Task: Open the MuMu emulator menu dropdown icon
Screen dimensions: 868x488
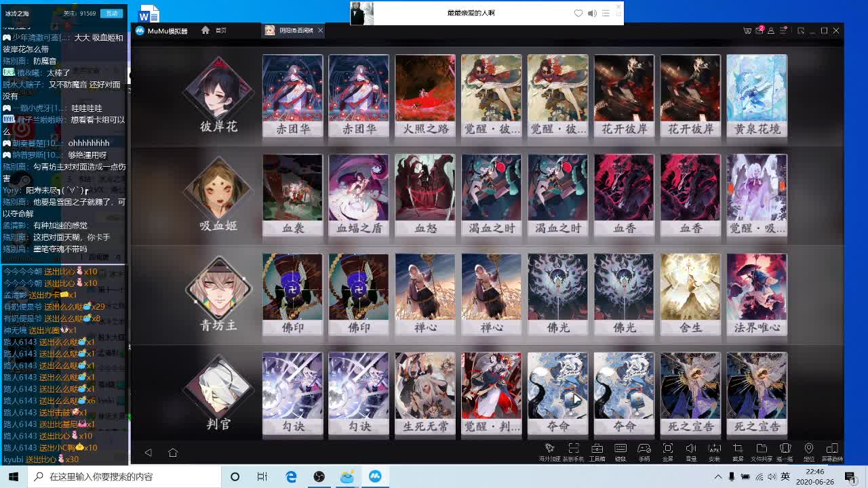Action: click(x=783, y=30)
